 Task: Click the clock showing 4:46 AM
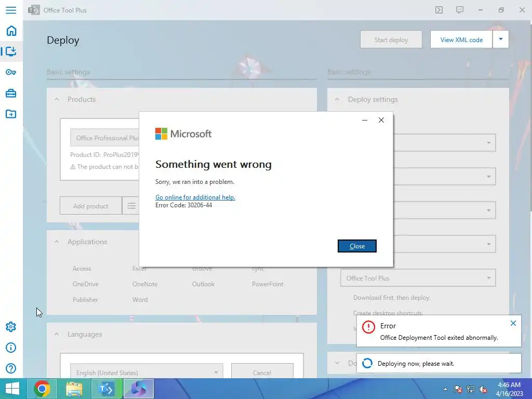[x=509, y=385]
